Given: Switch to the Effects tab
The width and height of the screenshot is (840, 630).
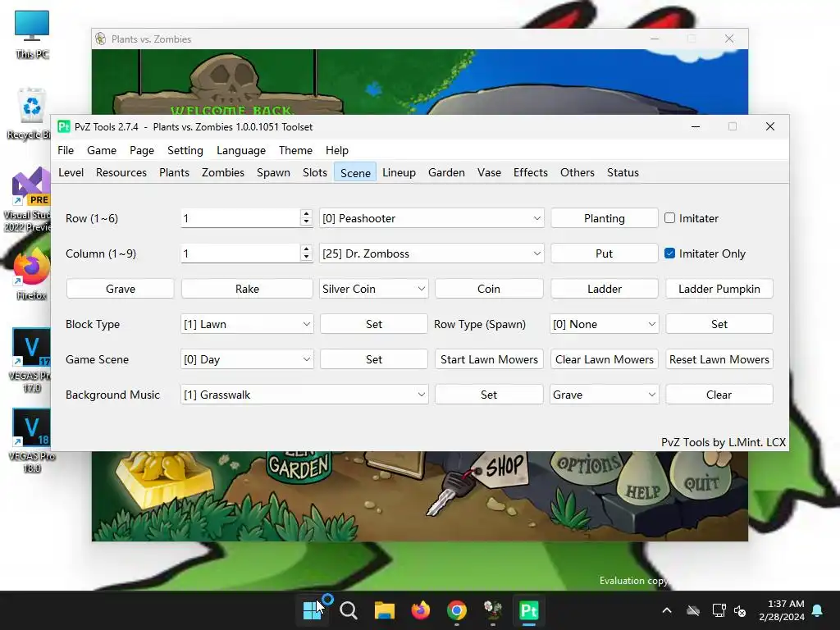Looking at the screenshot, I should [531, 172].
